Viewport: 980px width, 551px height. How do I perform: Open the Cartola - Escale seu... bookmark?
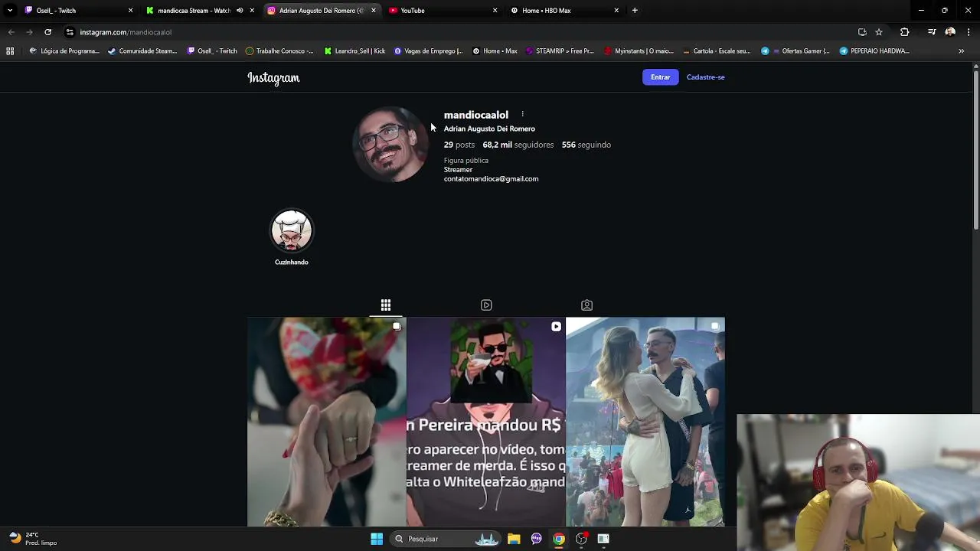pyautogui.click(x=717, y=51)
